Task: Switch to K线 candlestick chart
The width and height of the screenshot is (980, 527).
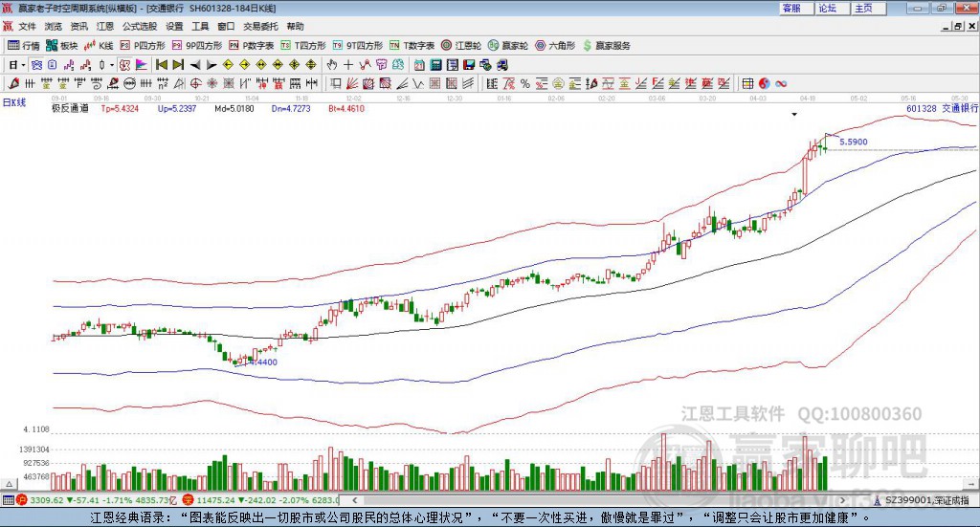Action: coord(99,46)
